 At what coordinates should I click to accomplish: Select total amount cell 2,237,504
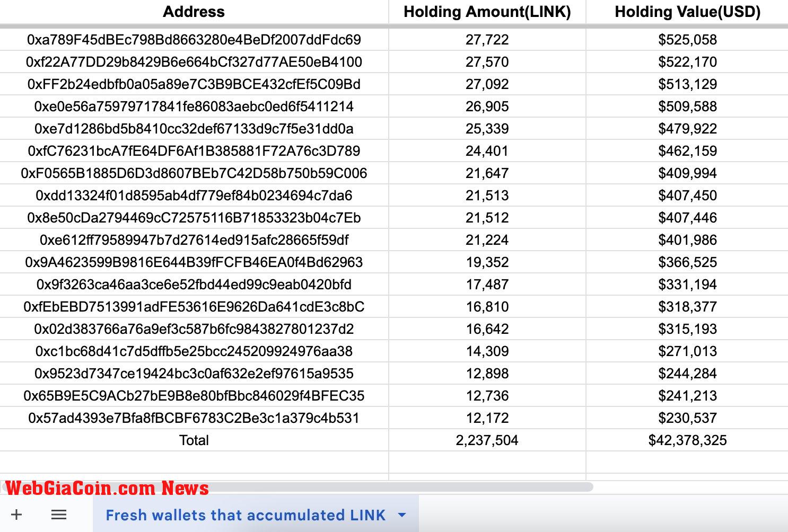pos(487,440)
